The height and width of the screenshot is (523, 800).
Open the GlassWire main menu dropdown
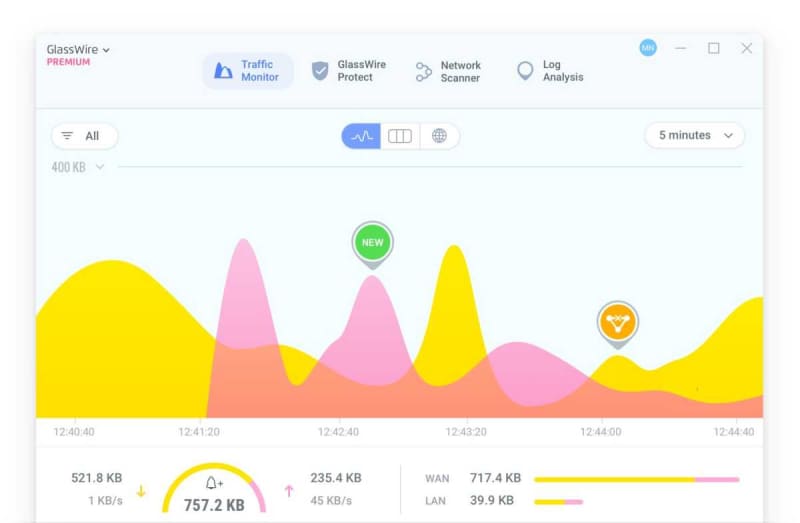point(78,49)
